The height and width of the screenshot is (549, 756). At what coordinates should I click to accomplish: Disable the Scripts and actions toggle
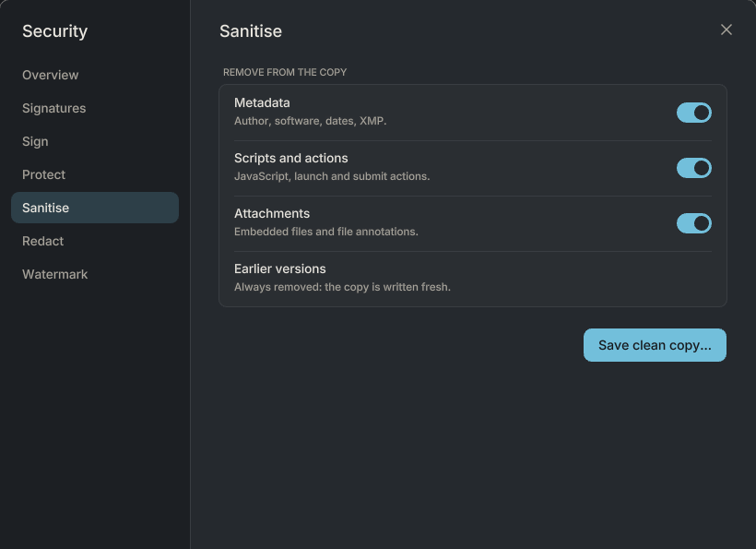pos(694,168)
